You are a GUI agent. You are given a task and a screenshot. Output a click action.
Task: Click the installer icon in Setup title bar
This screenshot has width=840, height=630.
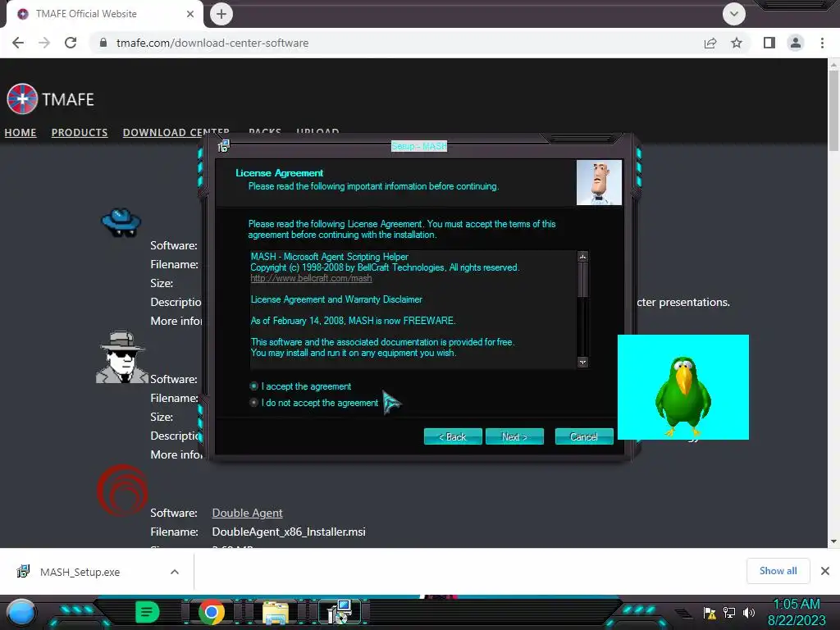(x=223, y=146)
